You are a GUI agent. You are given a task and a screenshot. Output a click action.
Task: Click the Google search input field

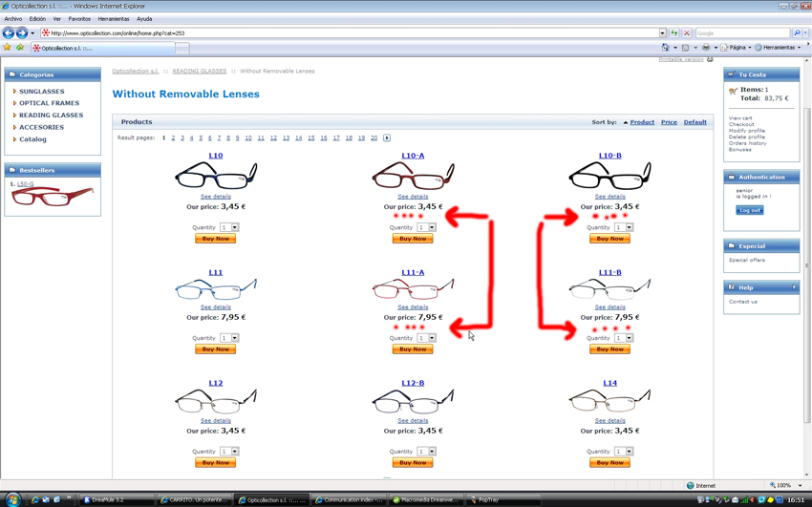742,33
